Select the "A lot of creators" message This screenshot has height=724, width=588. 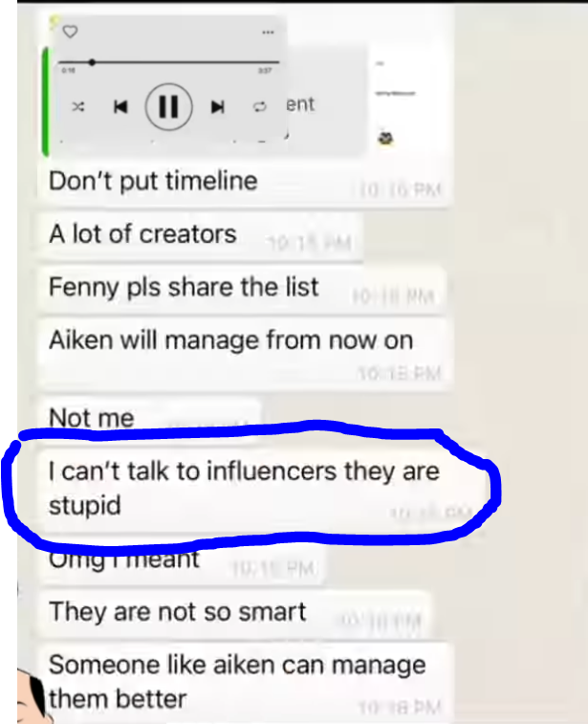tap(200, 234)
